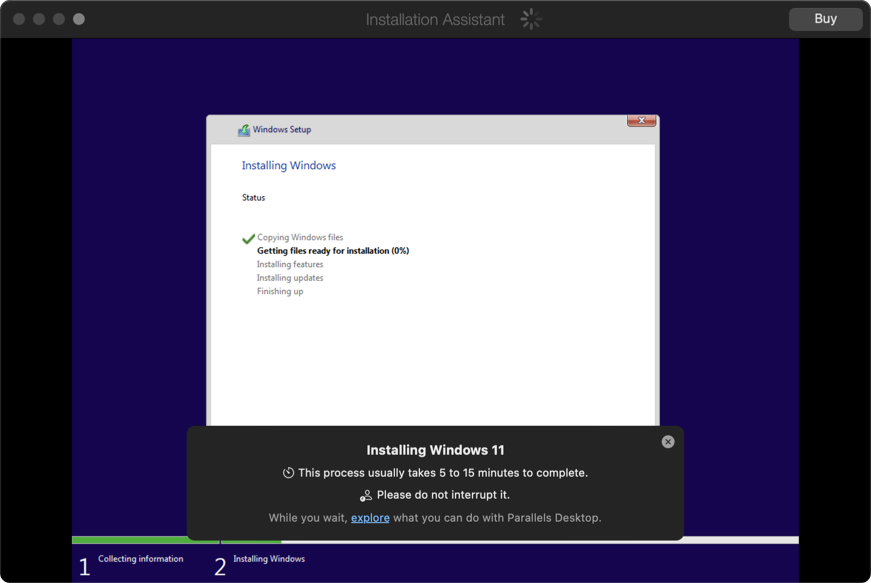This screenshot has width=871, height=583.
Task: Click the clock icon in notification
Action: [288, 473]
